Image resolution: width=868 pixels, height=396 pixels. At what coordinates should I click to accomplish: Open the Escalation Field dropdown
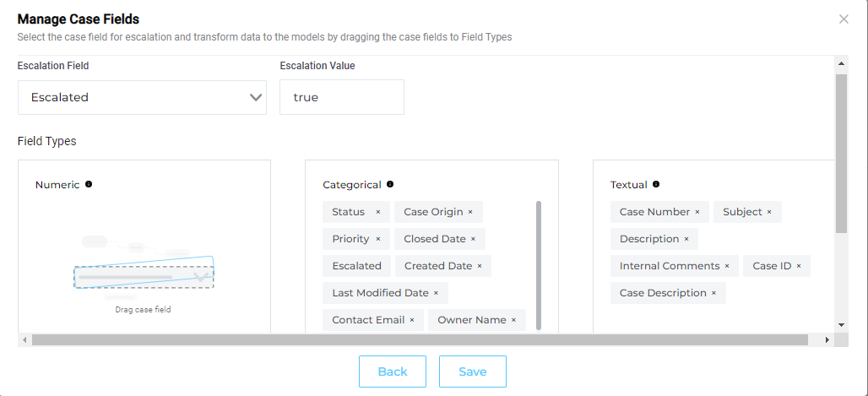tap(142, 97)
